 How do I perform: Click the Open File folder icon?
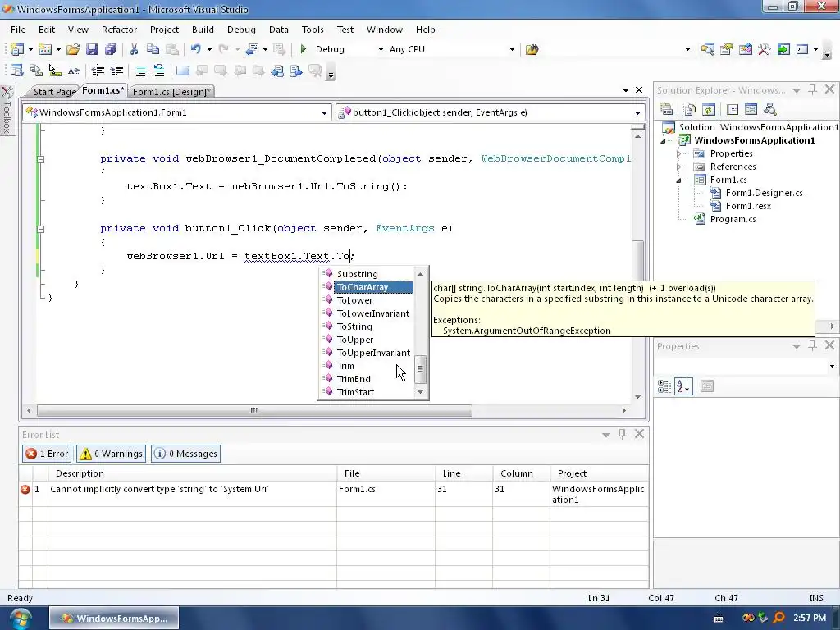click(x=72, y=49)
